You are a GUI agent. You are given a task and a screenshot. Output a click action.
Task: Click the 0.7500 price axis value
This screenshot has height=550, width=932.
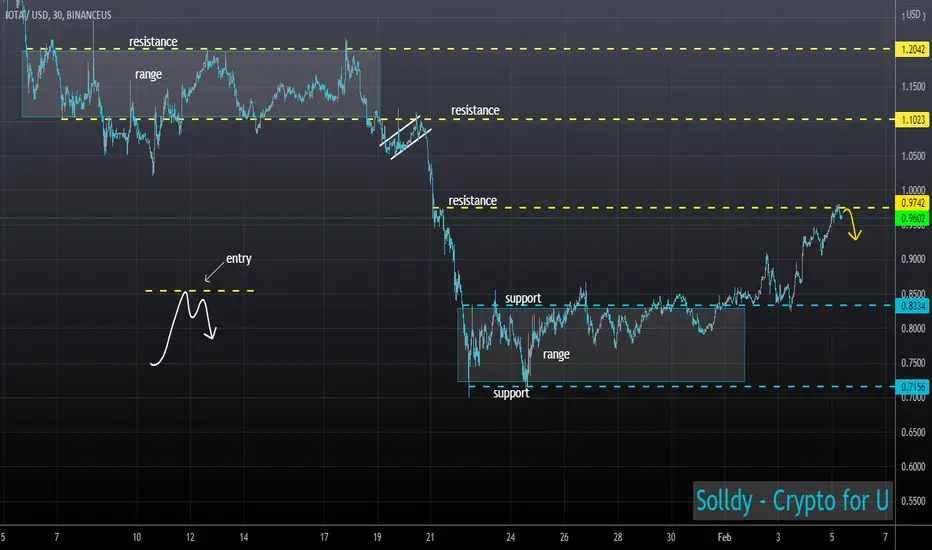tap(913, 363)
